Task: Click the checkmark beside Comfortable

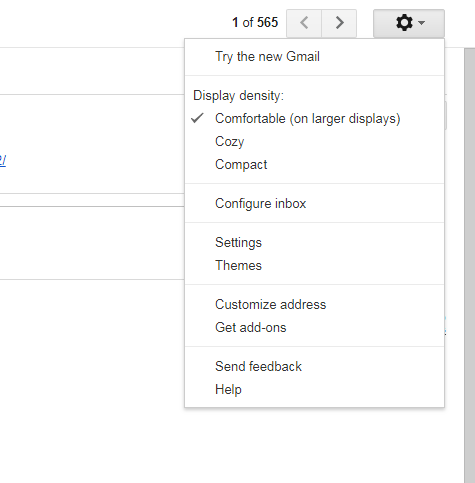Action: coord(197,118)
